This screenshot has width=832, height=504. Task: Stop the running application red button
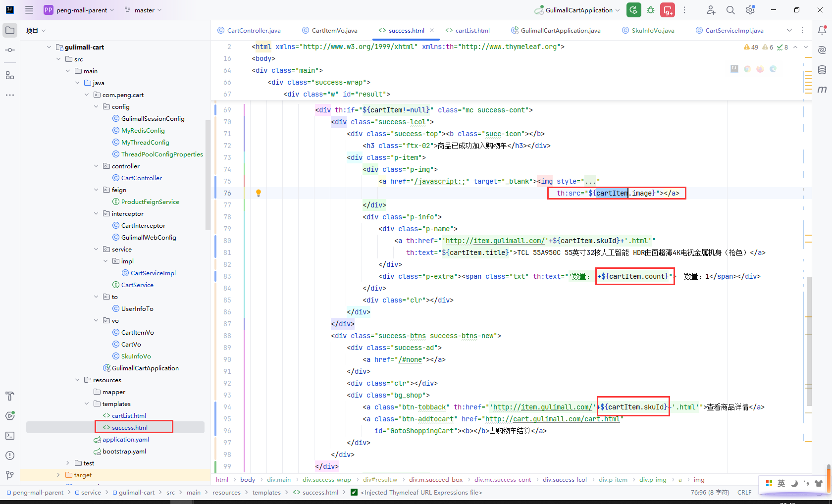click(x=668, y=10)
